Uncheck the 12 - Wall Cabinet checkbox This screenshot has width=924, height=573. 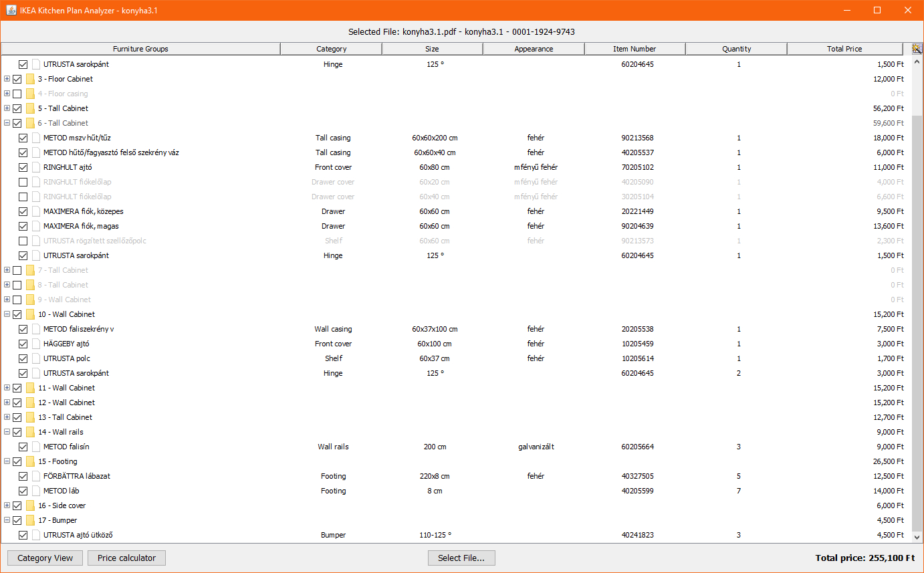click(17, 403)
